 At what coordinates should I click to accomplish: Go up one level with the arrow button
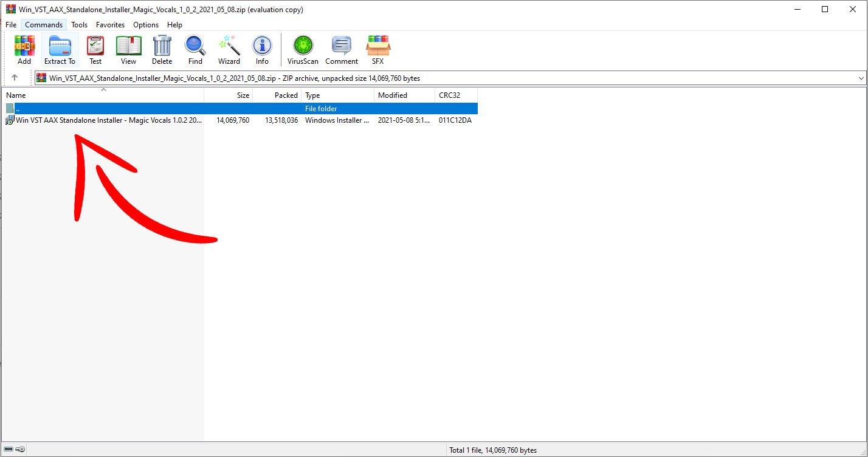[15, 78]
